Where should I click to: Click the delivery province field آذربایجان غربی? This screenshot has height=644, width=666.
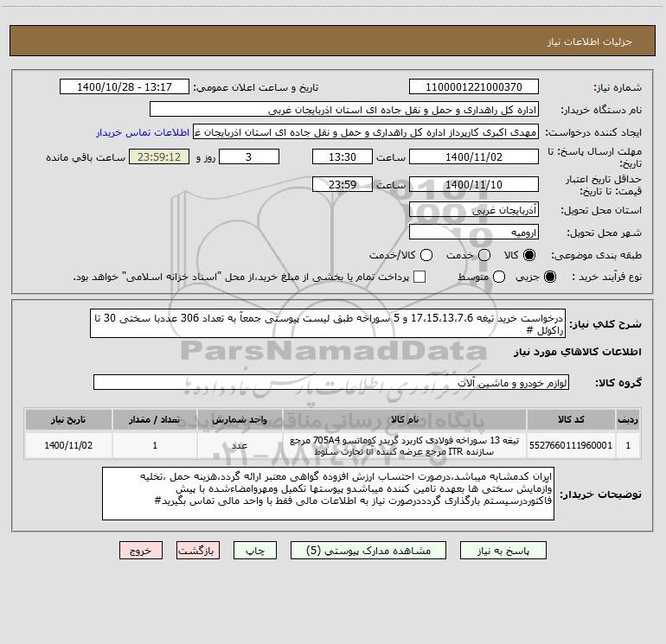(474, 209)
